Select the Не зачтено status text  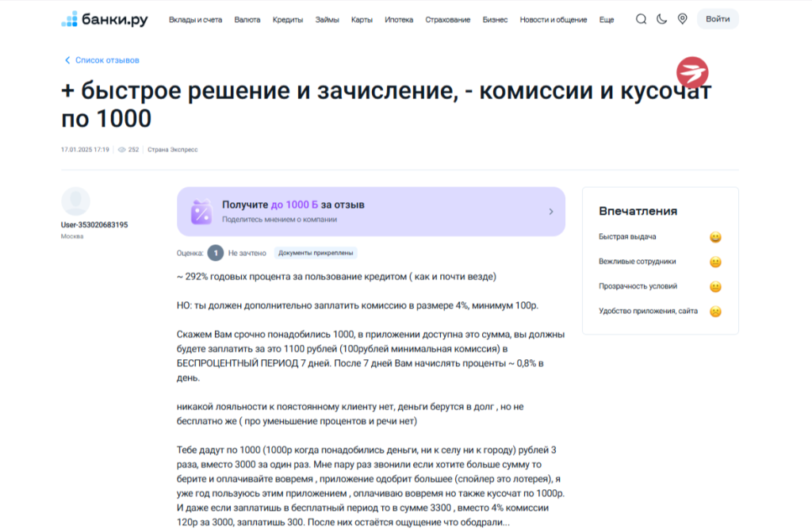point(247,253)
